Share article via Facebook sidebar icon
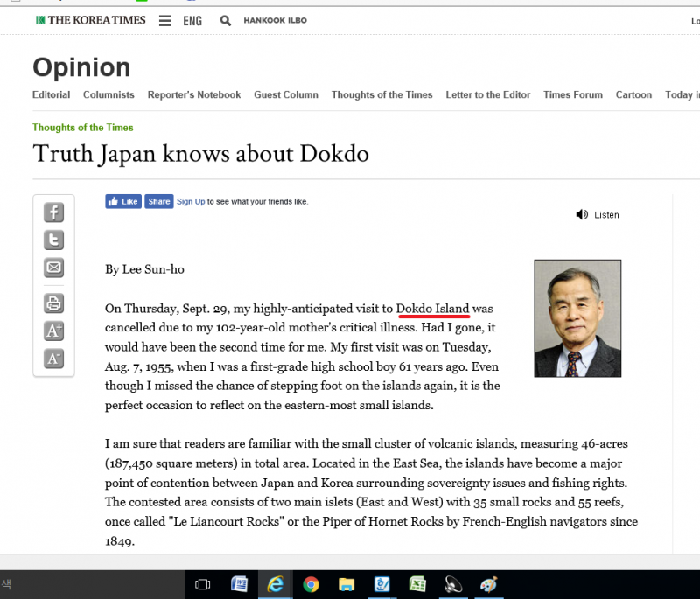The width and height of the screenshot is (700, 599). click(x=53, y=212)
